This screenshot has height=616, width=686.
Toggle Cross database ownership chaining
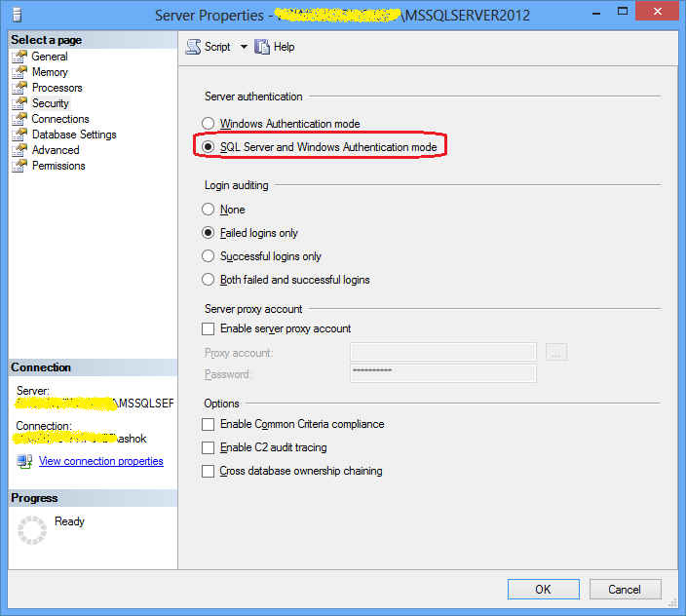pos(208,471)
